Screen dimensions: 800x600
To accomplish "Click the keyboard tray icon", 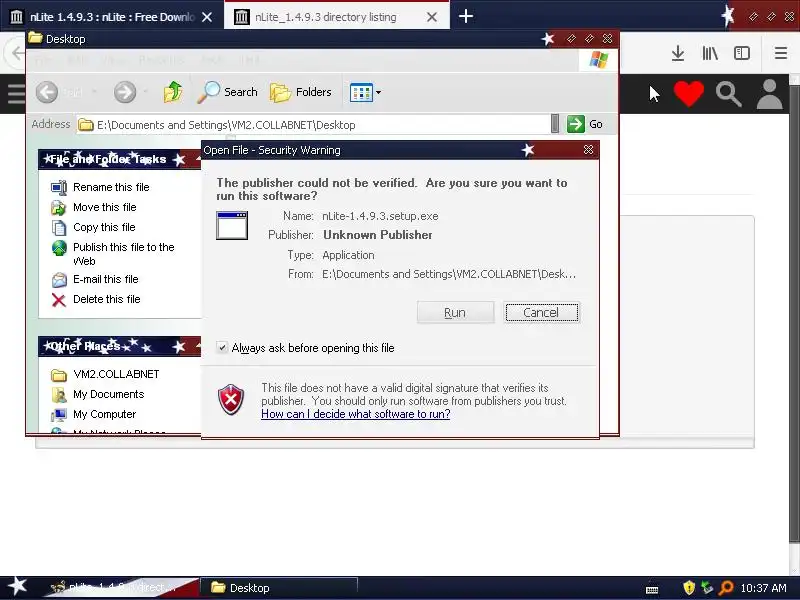I will coord(652,590).
